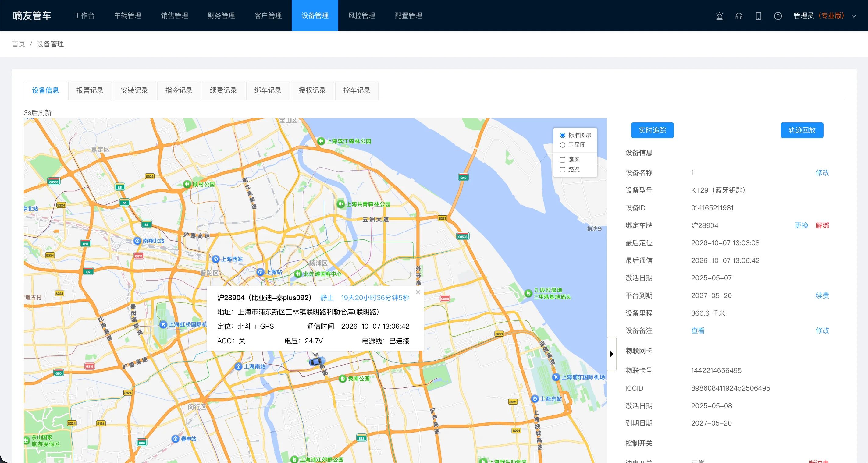Open the 绑车记录 tab
Image resolution: width=868 pixels, height=463 pixels.
point(268,90)
